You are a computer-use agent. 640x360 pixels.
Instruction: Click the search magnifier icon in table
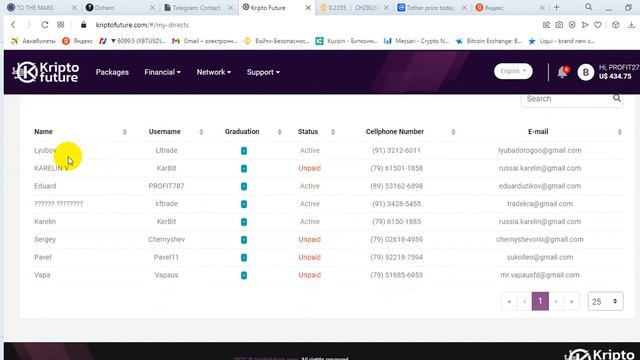tap(617, 98)
